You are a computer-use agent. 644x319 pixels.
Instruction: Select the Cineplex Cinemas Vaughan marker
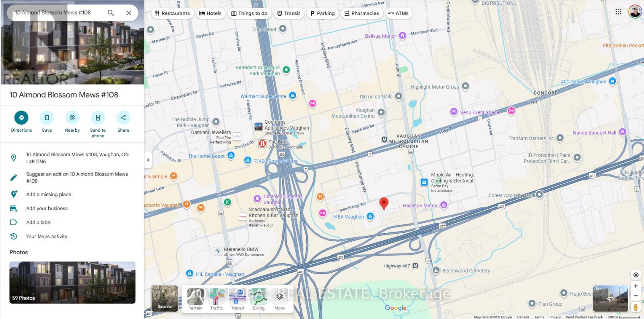pyautogui.click(x=257, y=199)
